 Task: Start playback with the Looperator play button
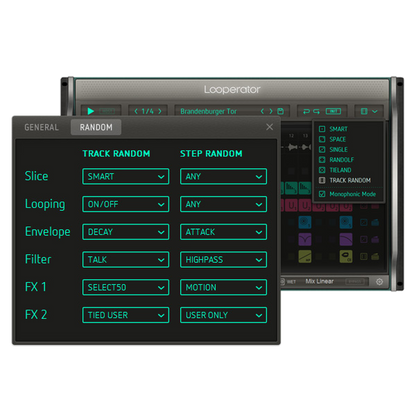pos(90,111)
